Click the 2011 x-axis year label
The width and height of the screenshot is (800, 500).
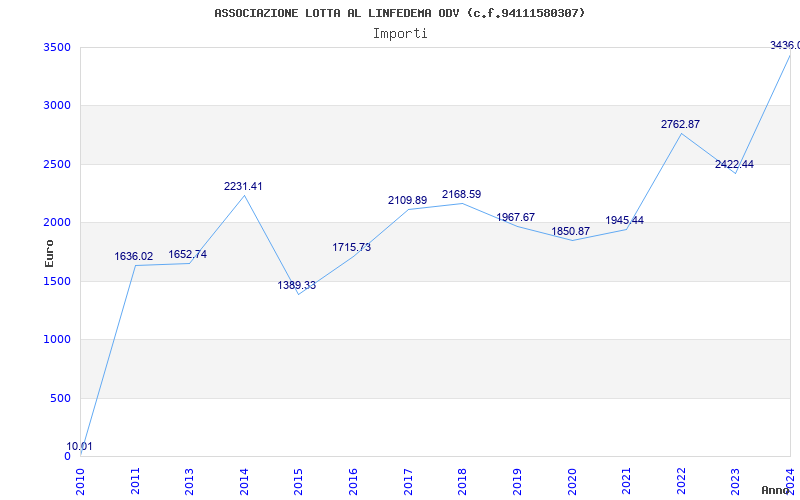tap(135, 481)
